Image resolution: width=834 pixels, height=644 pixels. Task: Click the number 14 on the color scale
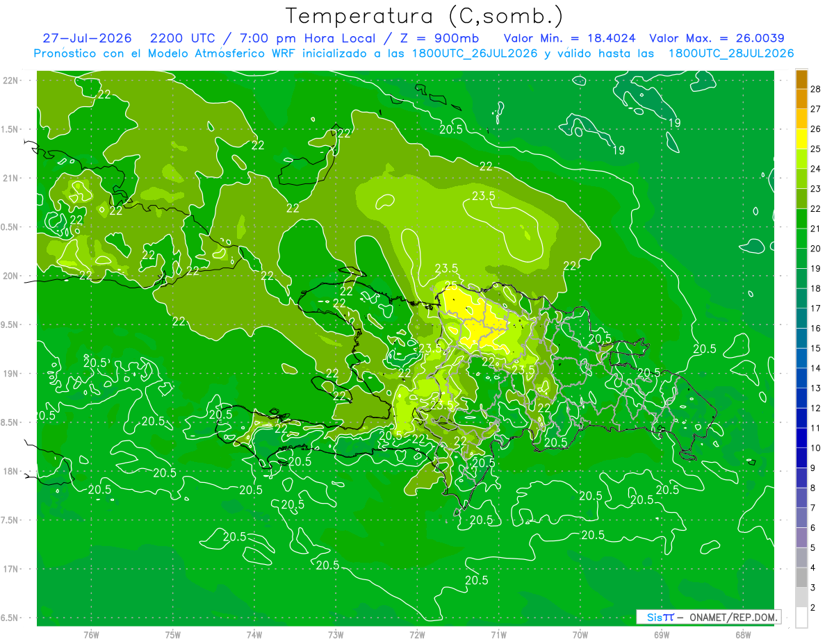815,368
